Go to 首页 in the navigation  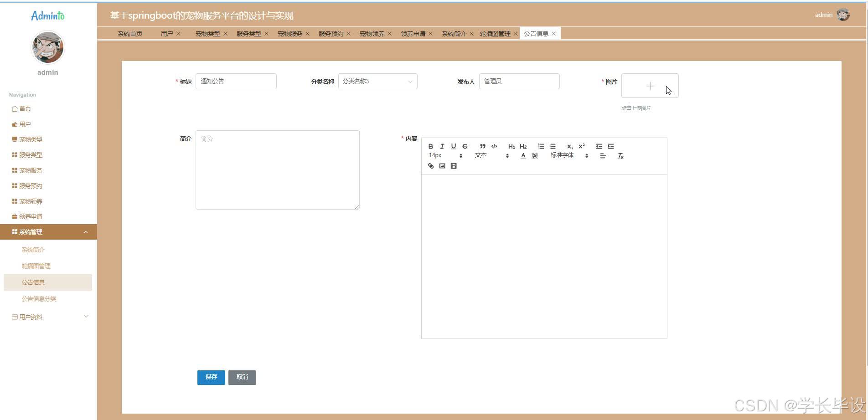point(25,108)
